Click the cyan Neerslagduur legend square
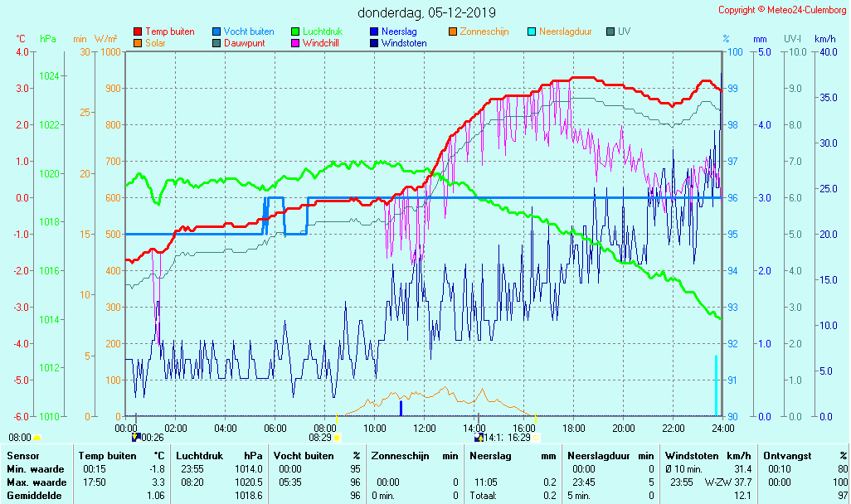This screenshot has height=504, width=851. [532, 31]
